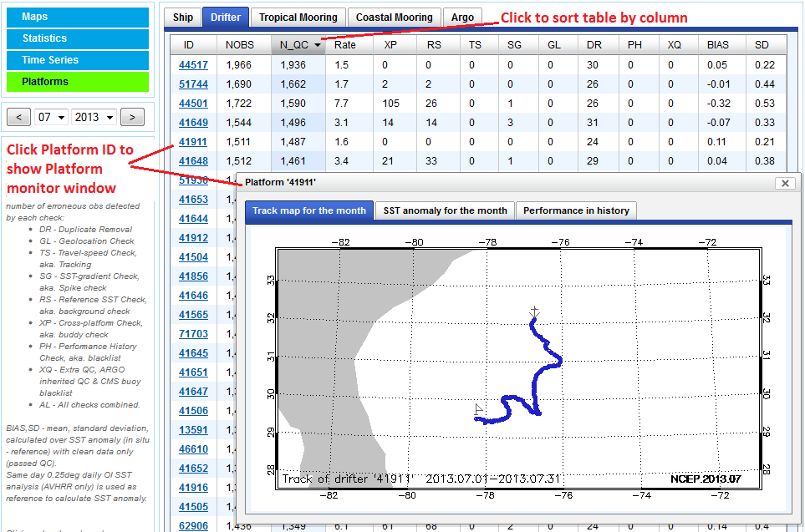
Task: Advance to next month with right arrow
Action: 132,118
